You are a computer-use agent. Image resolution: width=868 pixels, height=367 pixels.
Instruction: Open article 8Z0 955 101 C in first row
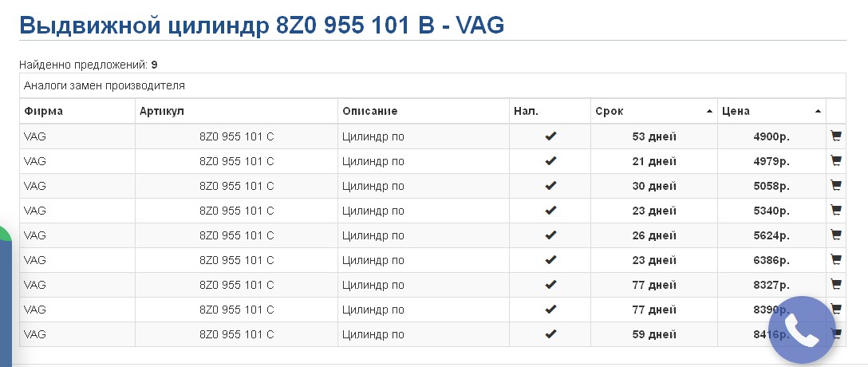(x=236, y=136)
